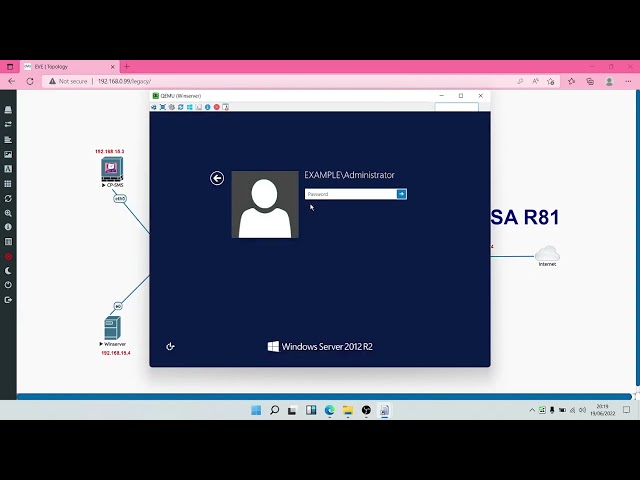The height and width of the screenshot is (480, 640).
Task: Click the refresh icon in QEMU toolbar
Action: [x=181, y=107]
